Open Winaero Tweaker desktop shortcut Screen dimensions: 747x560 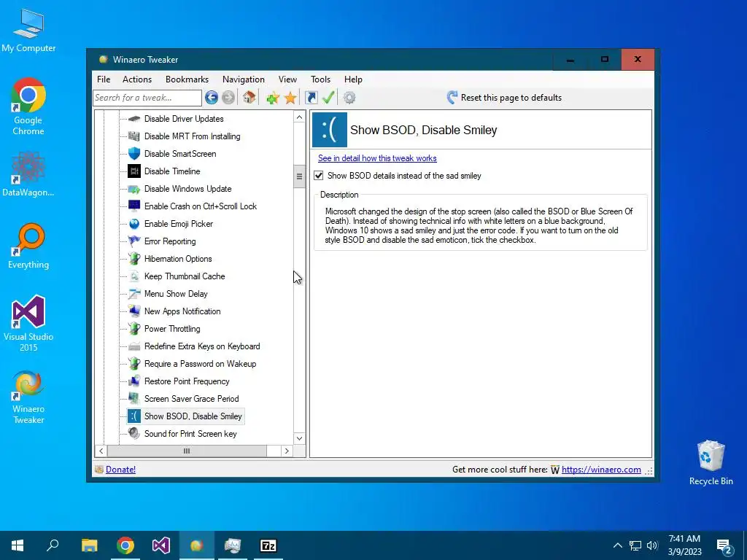pyautogui.click(x=28, y=397)
